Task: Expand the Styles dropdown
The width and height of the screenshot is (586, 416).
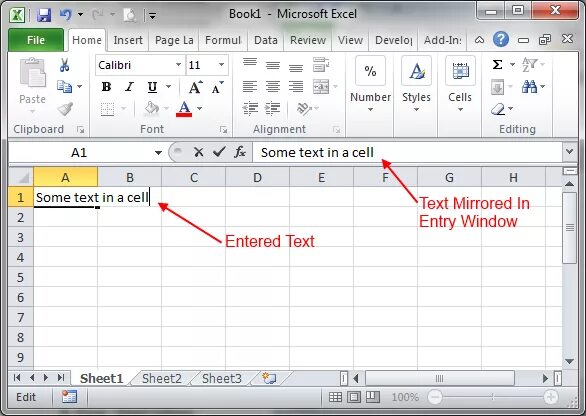Action: click(x=416, y=110)
